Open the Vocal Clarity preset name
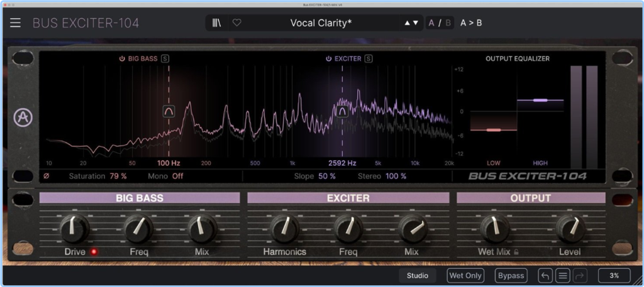Screen dimensions: 644x287 coord(321,23)
